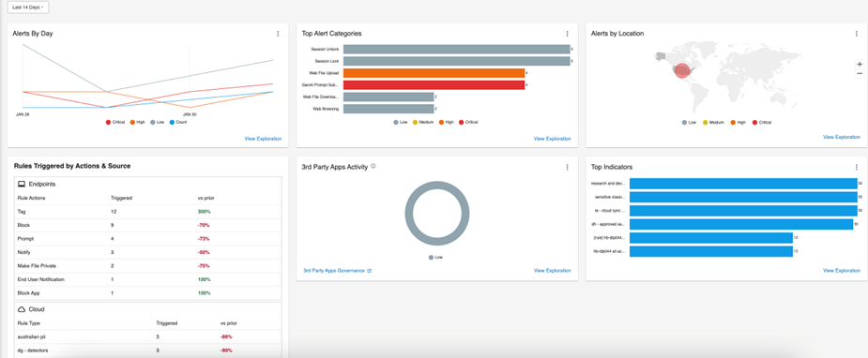Click info icon next to 3rd Party Apps Activity
Image resolution: width=868 pixels, height=358 pixels.
click(x=373, y=166)
